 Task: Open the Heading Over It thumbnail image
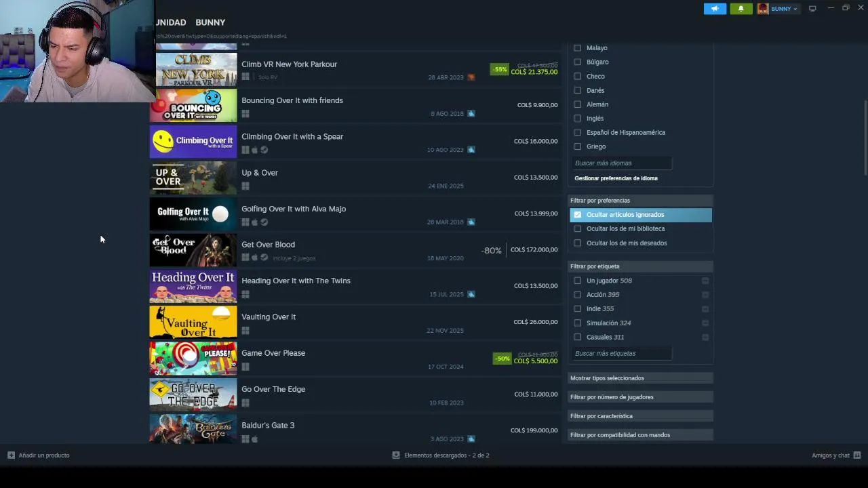click(193, 286)
